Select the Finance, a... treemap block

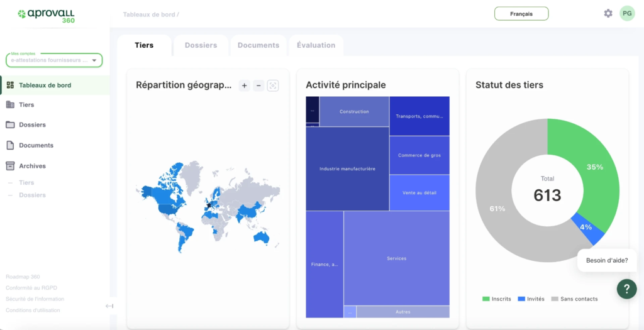click(x=325, y=265)
